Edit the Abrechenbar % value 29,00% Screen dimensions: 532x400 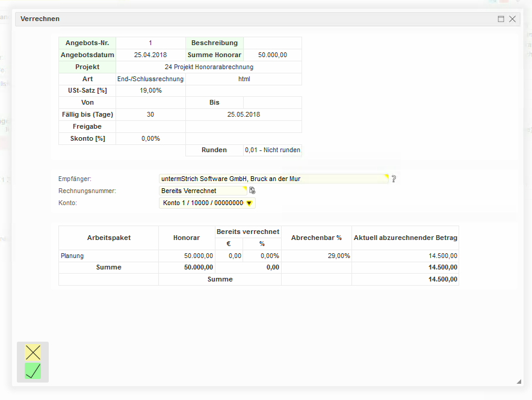click(x=317, y=256)
